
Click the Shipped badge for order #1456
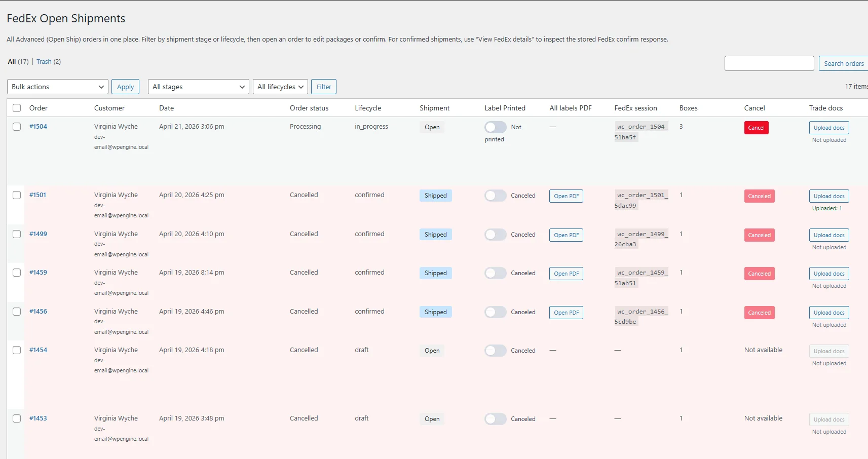(436, 312)
